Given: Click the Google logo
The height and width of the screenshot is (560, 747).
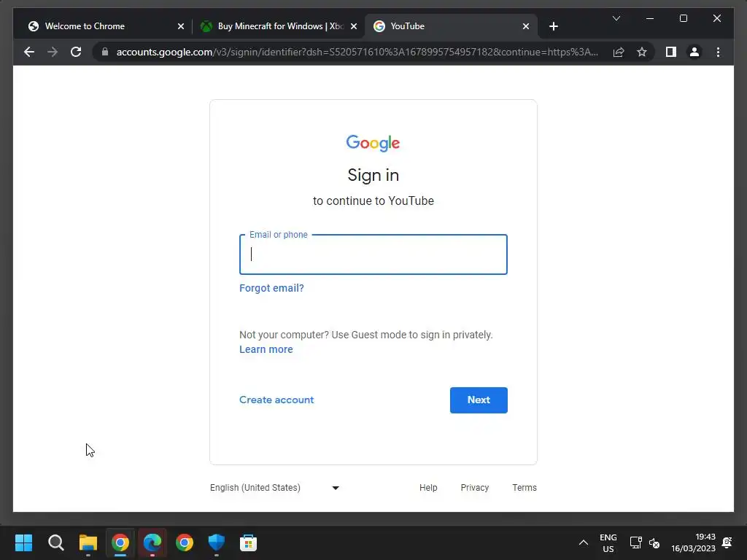Looking at the screenshot, I should 373,143.
